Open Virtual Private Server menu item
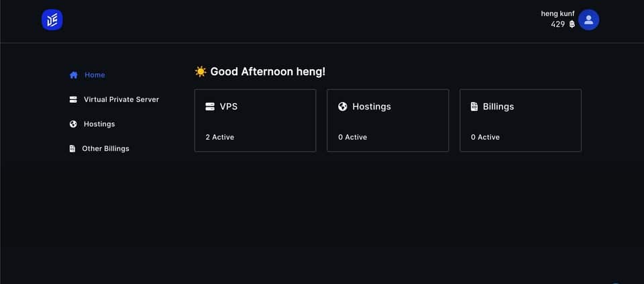Image resolution: width=644 pixels, height=284 pixels. (121, 99)
